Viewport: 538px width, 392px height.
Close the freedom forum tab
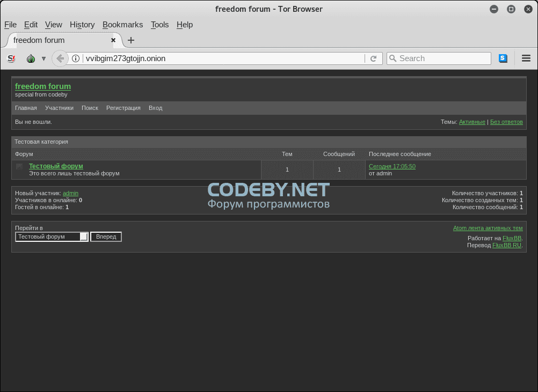coord(113,40)
